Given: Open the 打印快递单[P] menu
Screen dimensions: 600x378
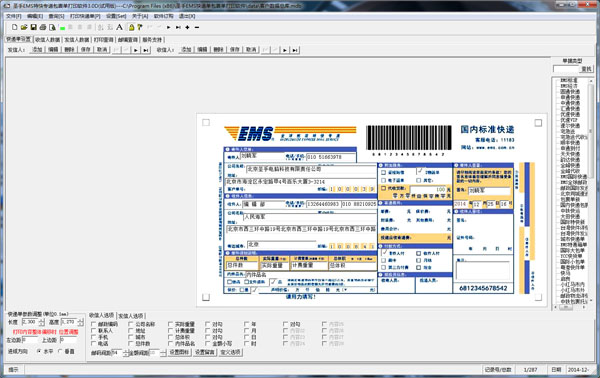Looking at the screenshot, I should pos(85,16).
